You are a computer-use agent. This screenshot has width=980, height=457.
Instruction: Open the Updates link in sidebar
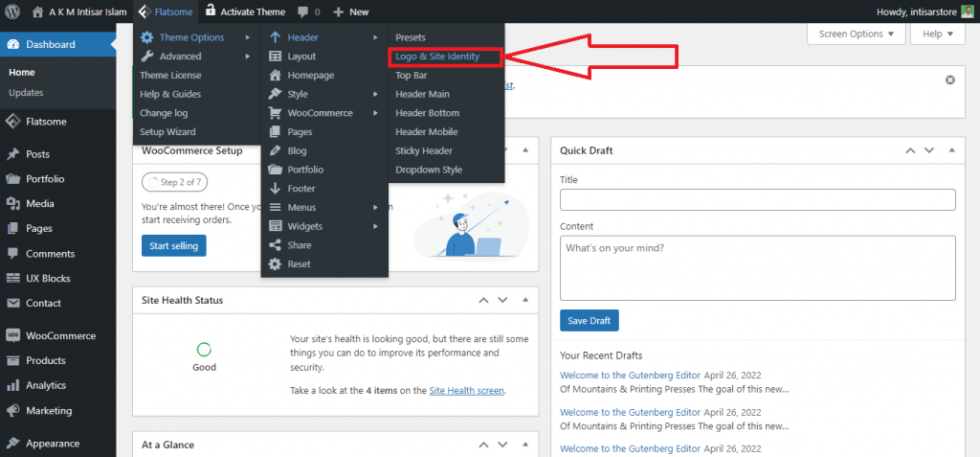[26, 93]
